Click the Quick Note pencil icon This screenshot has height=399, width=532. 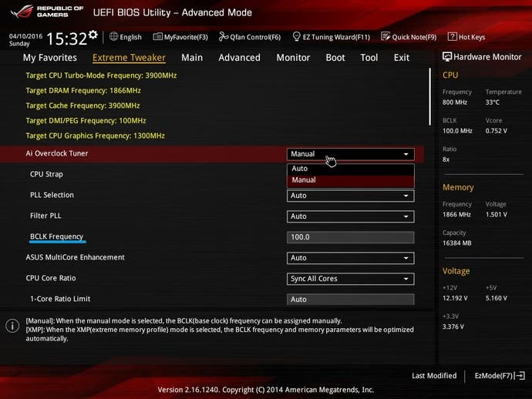point(386,36)
